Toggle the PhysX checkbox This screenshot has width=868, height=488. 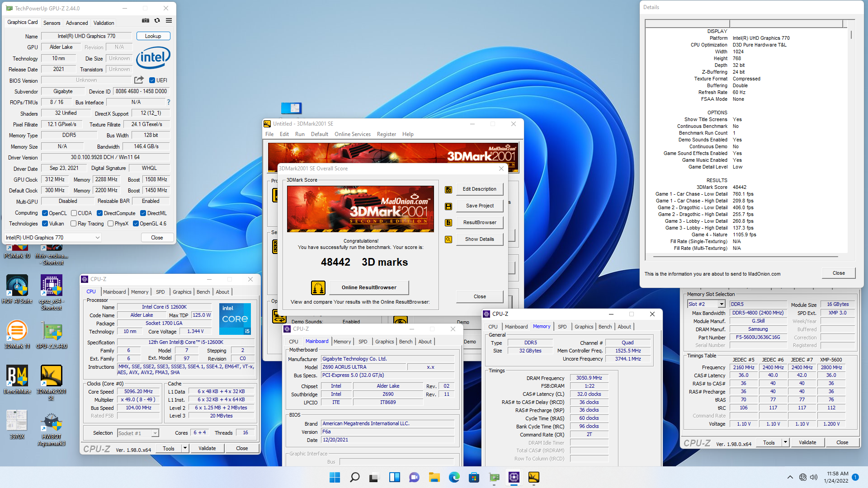(110, 224)
